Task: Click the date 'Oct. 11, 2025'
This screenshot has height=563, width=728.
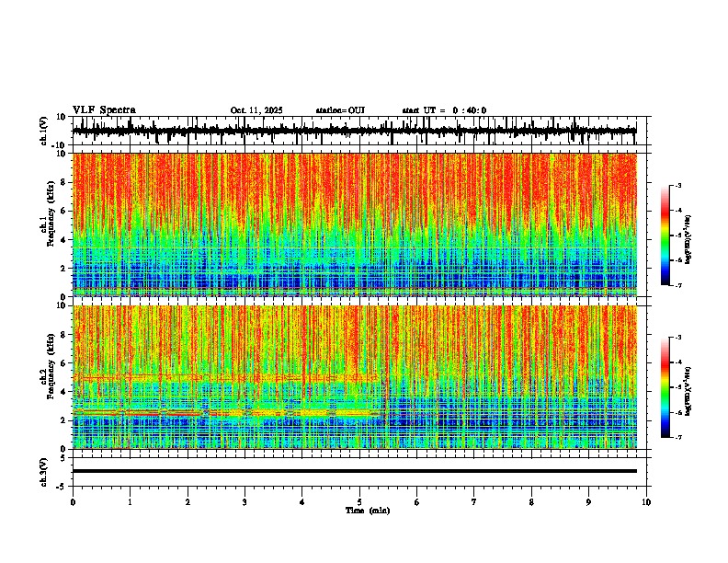Action: click(x=256, y=110)
